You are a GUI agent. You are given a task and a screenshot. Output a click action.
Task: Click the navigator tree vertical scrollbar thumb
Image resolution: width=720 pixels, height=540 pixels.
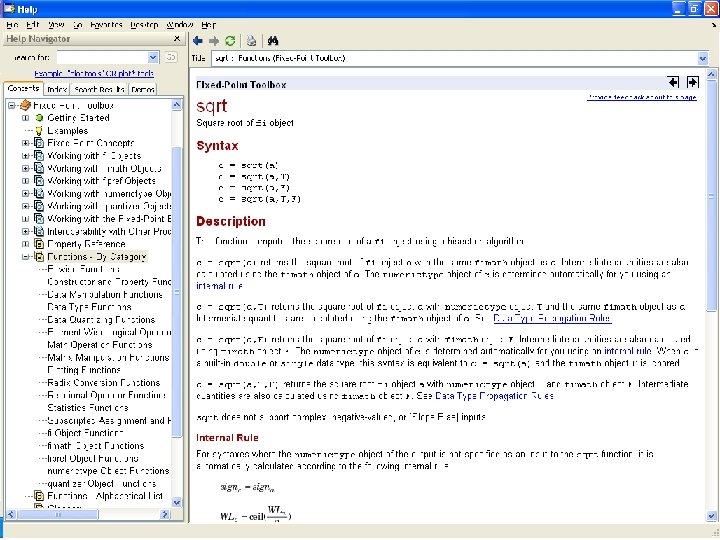coord(177,292)
